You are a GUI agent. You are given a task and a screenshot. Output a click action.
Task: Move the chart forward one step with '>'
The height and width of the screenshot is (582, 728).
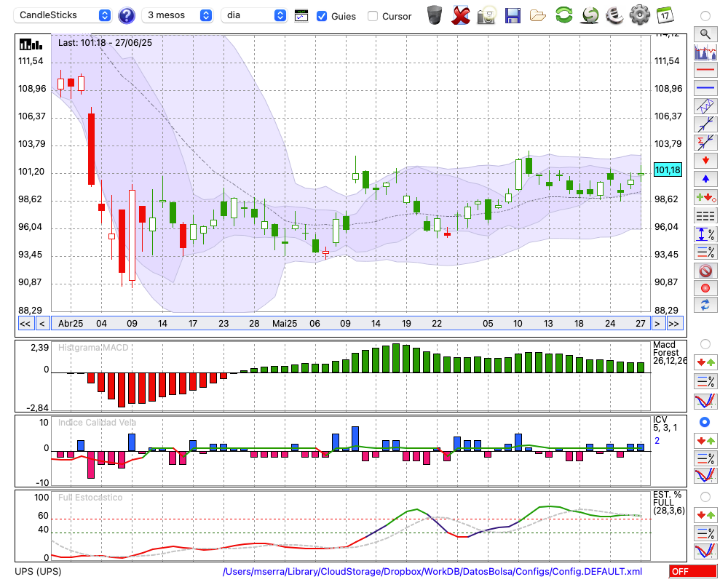pyautogui.click(x=657, y=324)
